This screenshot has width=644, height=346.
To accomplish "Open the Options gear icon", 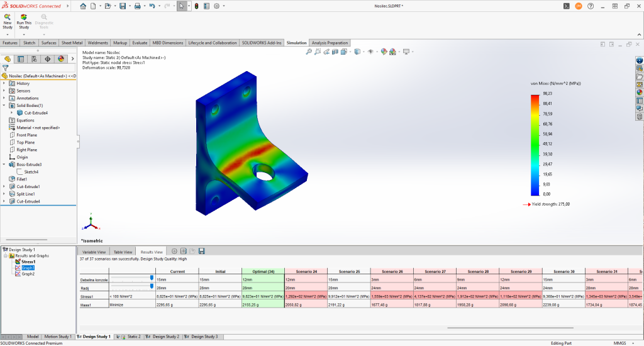I will point(216,6).
